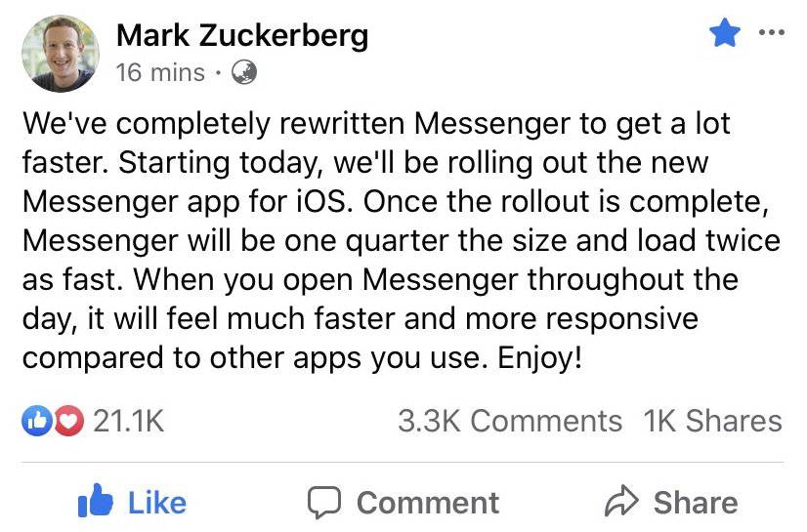Open the 3.3K Comments link
This screenshot has width=807, height=532.
509,421
